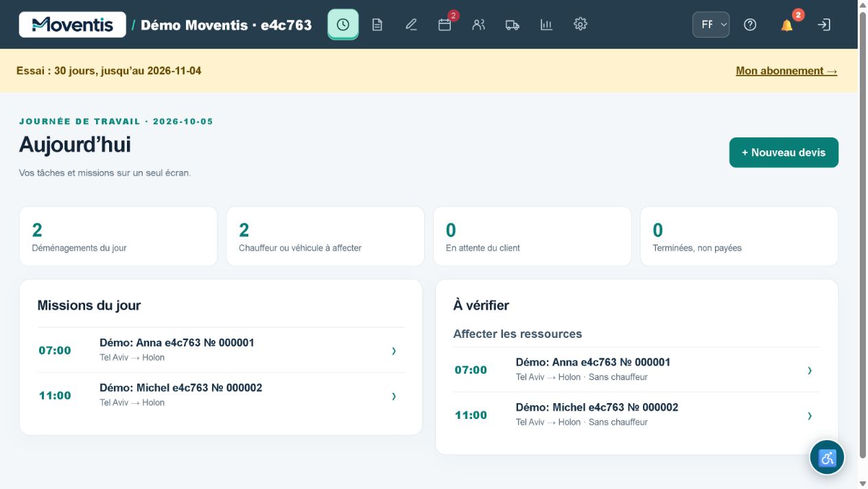Click the logout arrow icon
The height and width of the screenshot is (489, 868).
[x=824, y=25]
